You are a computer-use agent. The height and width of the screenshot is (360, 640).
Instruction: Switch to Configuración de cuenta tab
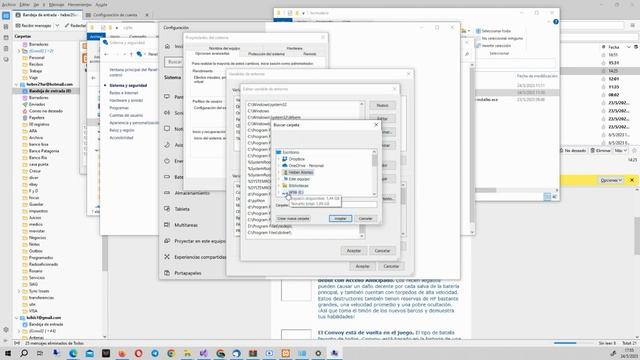click(114, 15)
